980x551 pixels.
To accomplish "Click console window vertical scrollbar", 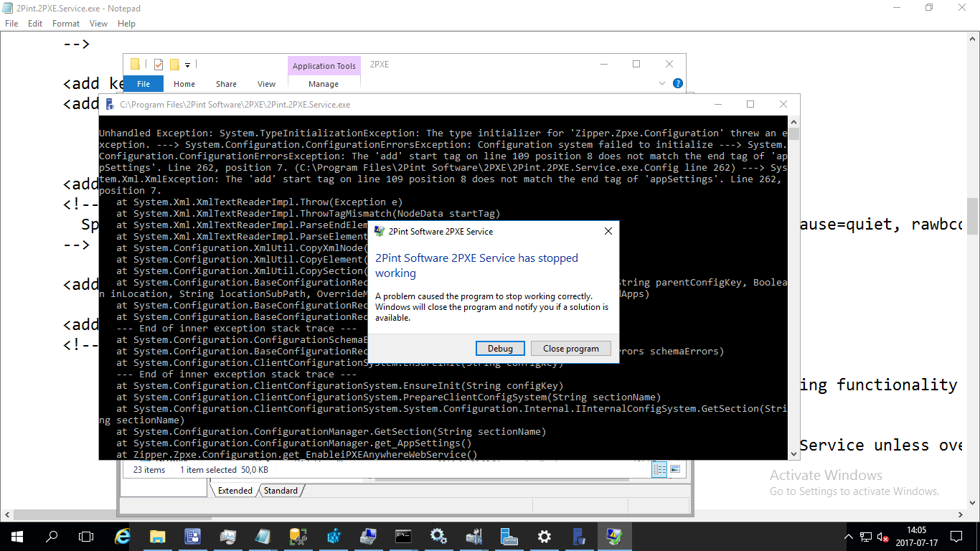I will point(793,287).
